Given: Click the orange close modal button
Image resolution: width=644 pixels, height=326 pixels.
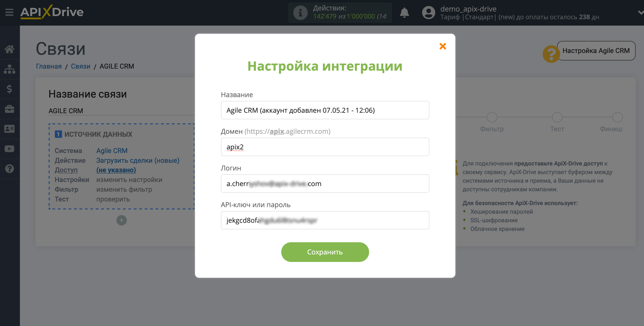Looking at the screenshot, I should pos(442,46).
